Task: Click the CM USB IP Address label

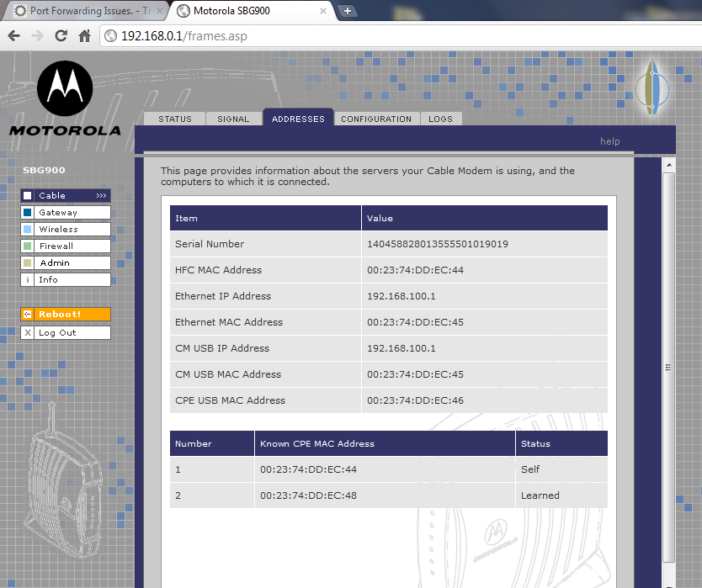Action: [x=222, y=348]
